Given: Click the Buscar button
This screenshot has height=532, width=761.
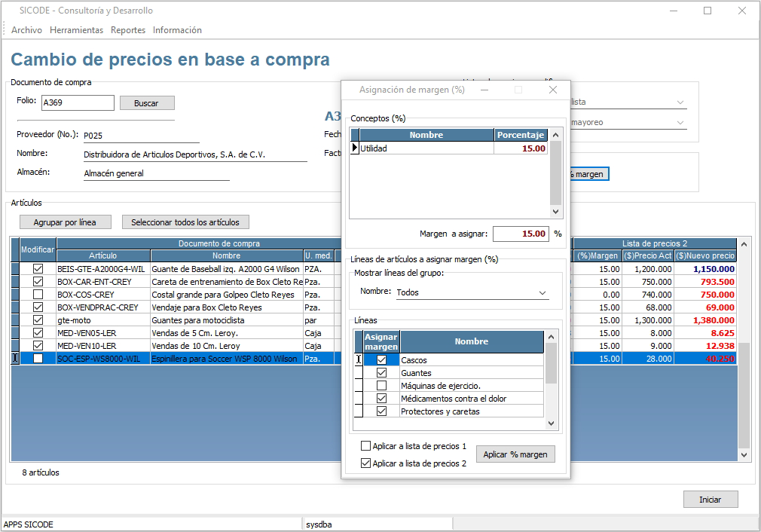Looking at the screenshot, I should [146, 103].
